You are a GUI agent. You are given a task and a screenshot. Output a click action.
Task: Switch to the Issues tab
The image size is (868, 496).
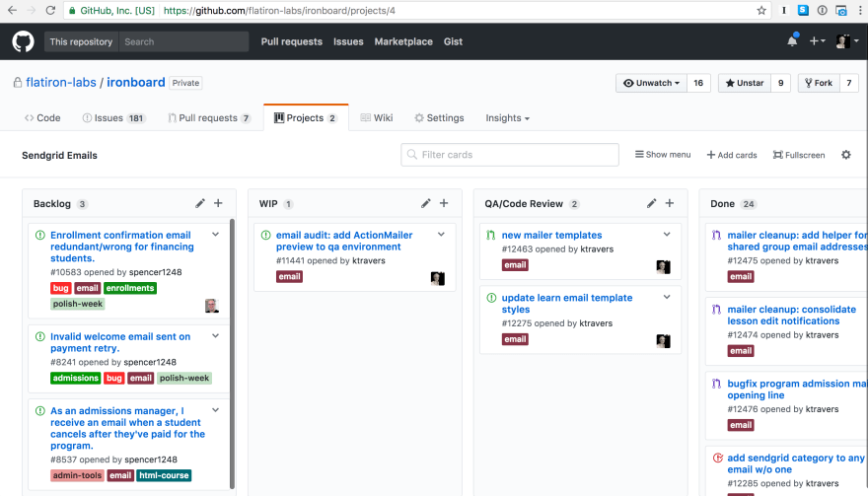click(114, 118)
